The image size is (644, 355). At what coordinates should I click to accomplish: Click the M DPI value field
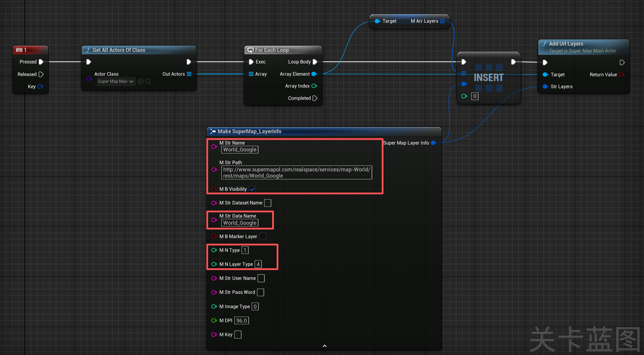point(241,320)
